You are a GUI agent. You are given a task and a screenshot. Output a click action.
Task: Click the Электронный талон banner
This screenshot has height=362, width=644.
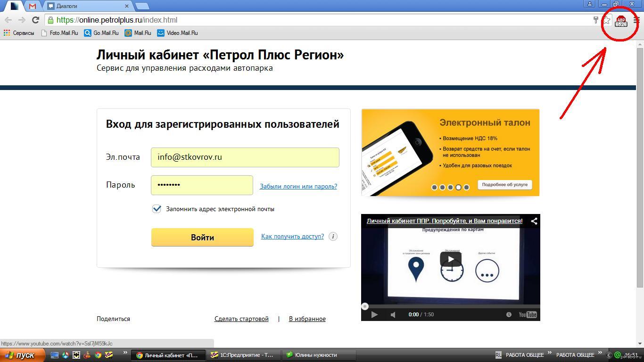click(x=450, y=152)
